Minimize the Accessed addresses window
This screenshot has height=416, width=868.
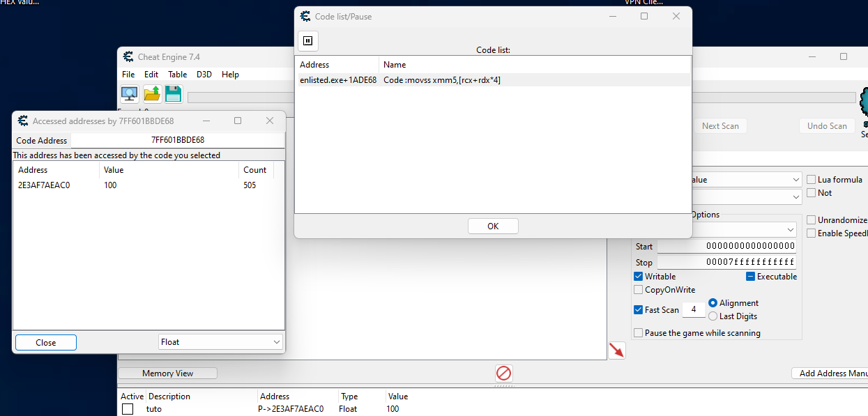(x=206, y=121)
